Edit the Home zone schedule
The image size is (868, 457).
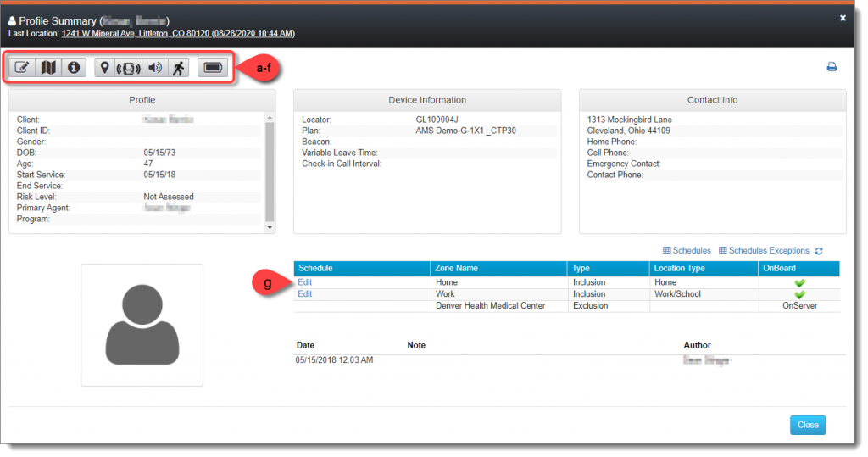305,282
